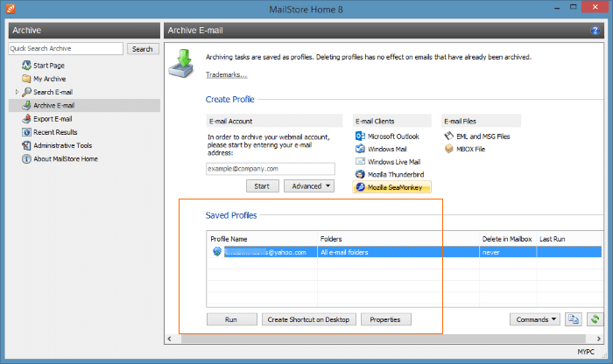Click the MBOX File icon
The image size is (613, 364).
448,149
